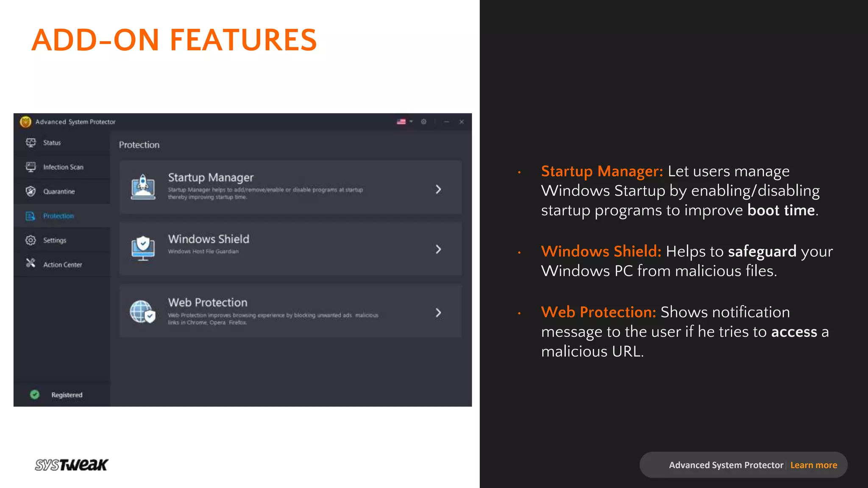Image resolution: width=868 pixels, height=488 pixels.
Task: Click the orange Windows Shield: bullet label
Action: [x=601, y=251]
